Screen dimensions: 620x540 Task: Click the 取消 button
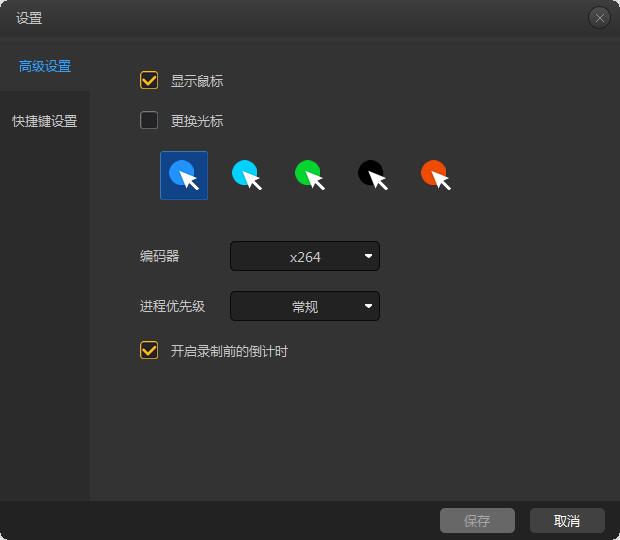tap(567, 521)
